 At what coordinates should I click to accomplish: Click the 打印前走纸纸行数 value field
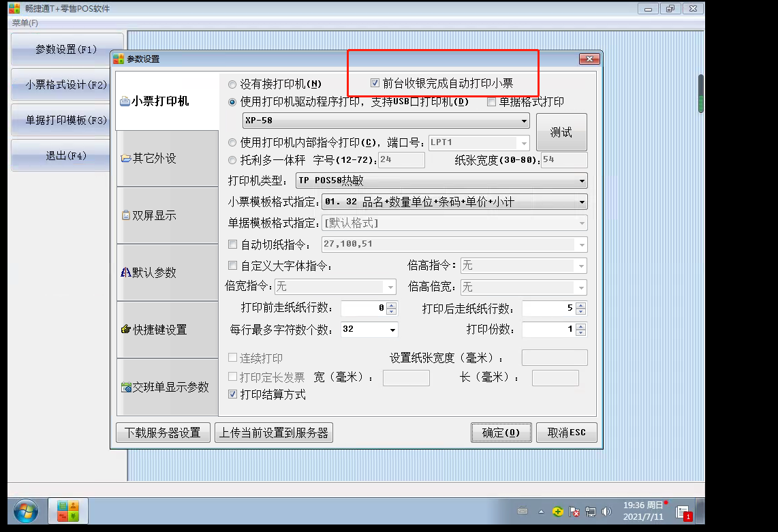tap(364, 308)
